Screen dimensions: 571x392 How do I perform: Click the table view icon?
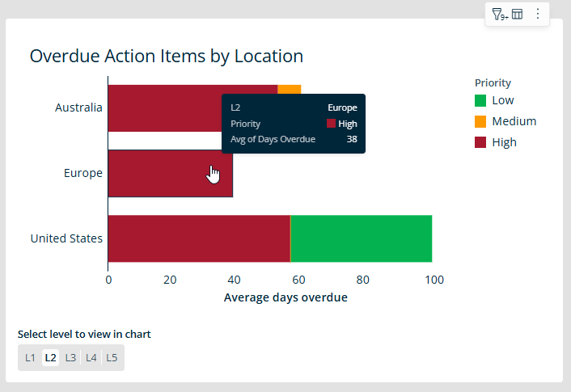(518, 14)
